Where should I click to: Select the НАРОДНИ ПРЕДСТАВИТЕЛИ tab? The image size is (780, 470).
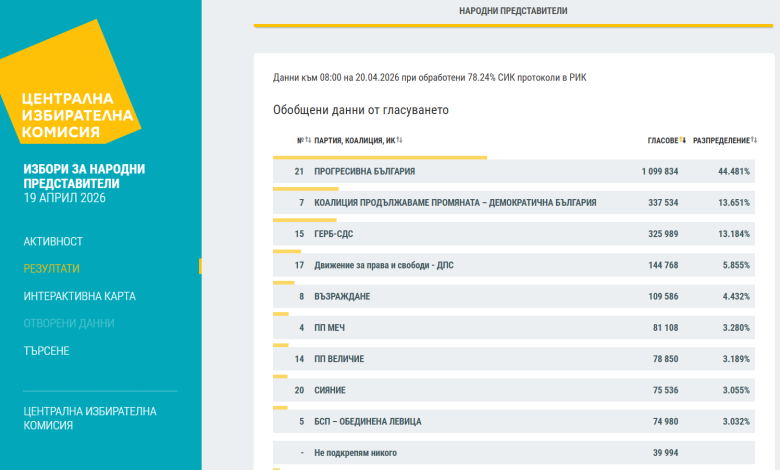tap(512, 10)
